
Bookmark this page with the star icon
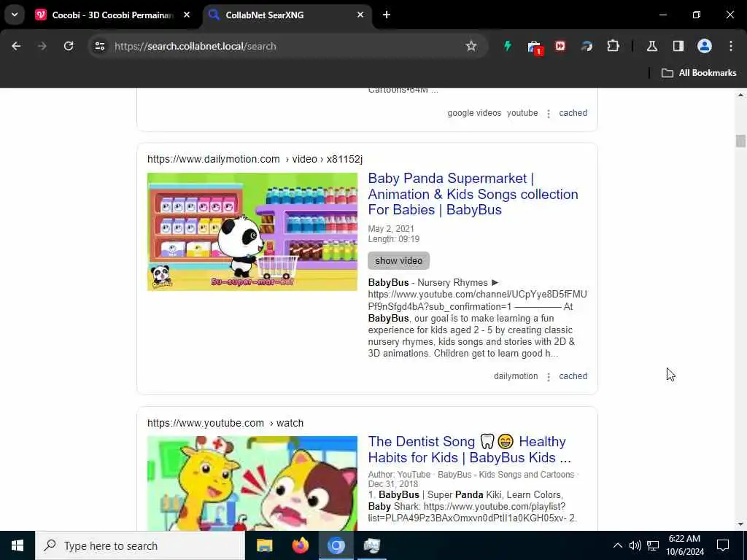point(471,46)
